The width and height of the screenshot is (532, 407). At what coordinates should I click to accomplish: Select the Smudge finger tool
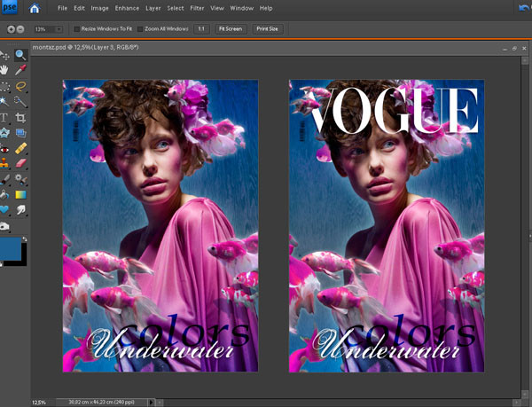[x=20, y=209]
